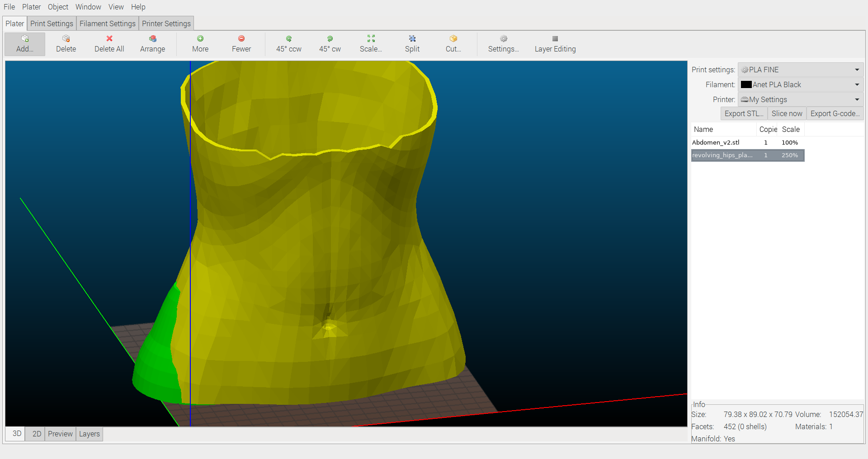The width and height of the screenshot is (868, 459).
Task: Click the Delete toolbar icon
Action: pos(66,39)
